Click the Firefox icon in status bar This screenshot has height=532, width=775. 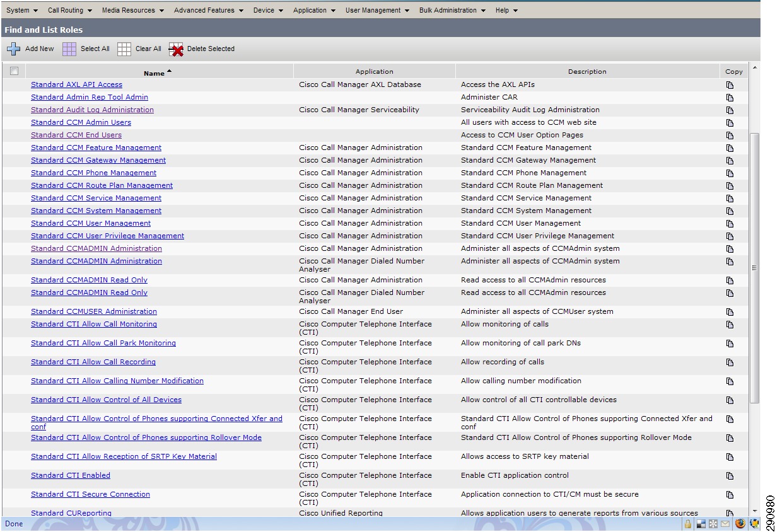[x=740, y=524]
